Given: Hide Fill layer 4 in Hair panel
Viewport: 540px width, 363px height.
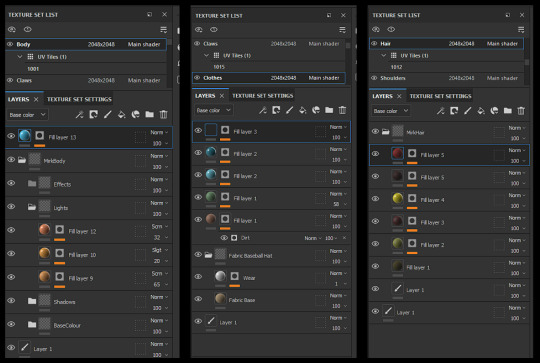Looking at the screenshot, I should tap(375, 199).
